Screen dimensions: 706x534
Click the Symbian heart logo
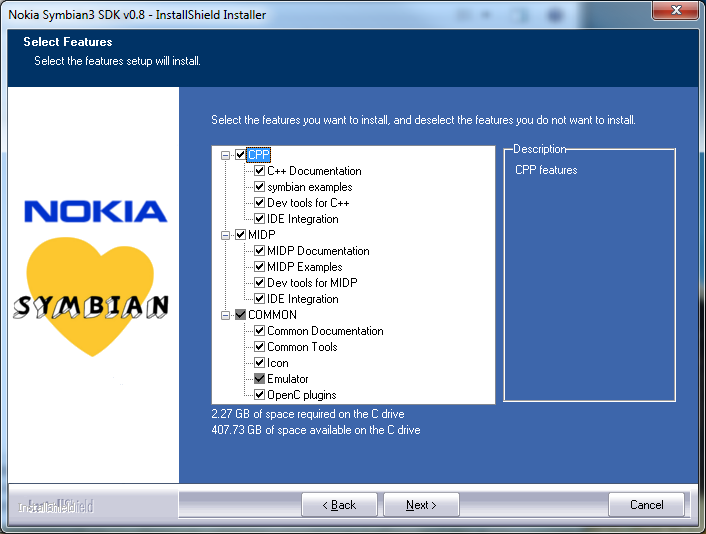coord(91,297)
